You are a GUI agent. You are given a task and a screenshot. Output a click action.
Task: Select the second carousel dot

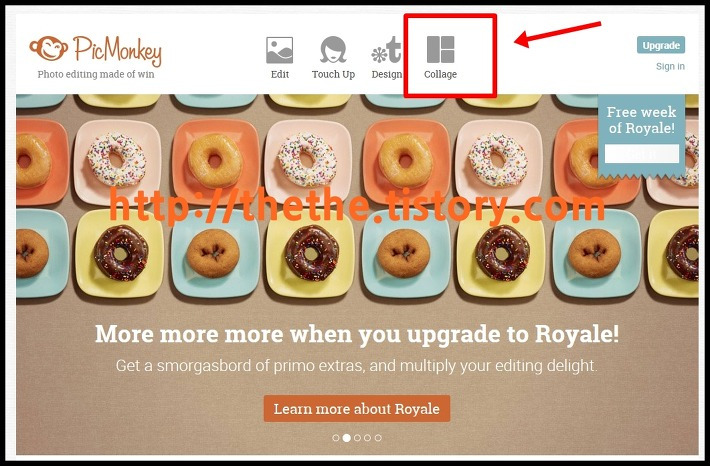tap(346, 438)
